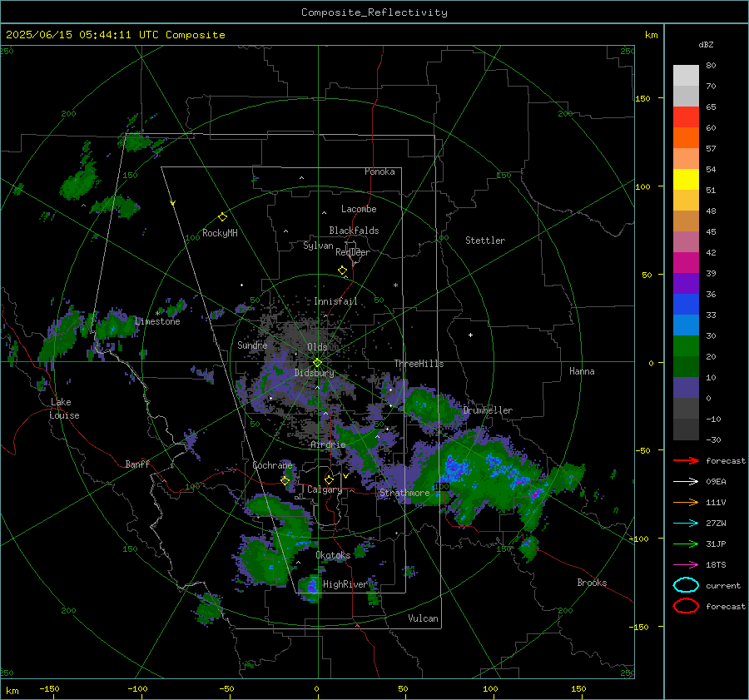
Task: Select the Limestone label on the map
Action: click(157, 321)
